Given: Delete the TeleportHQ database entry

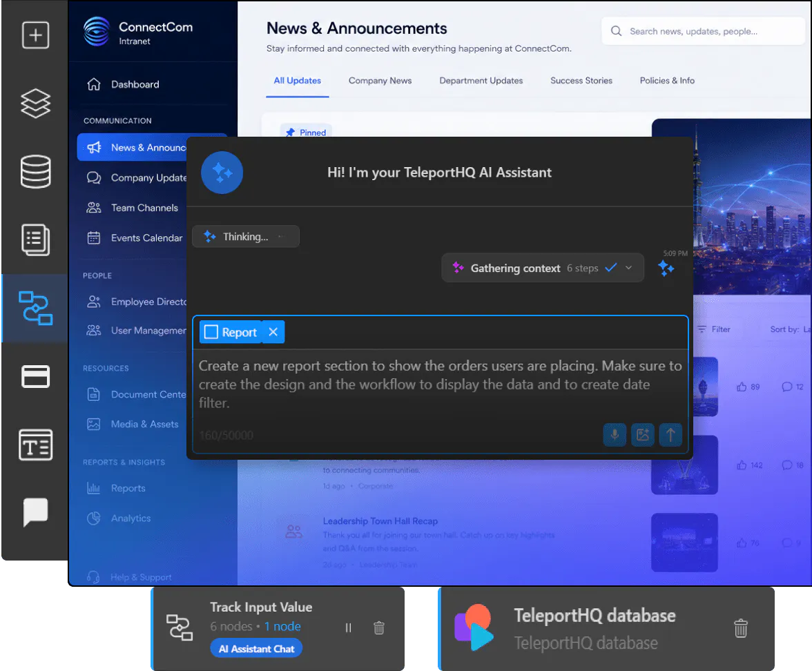Looking at the screenshot, I should (741, 628).
